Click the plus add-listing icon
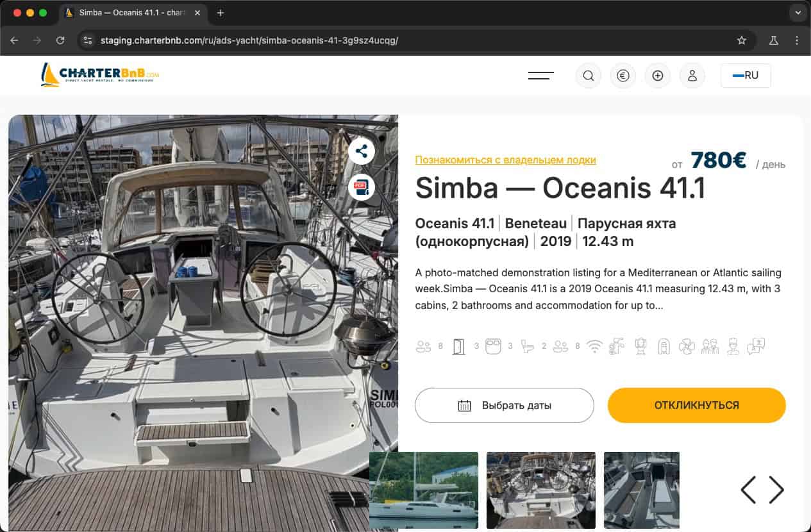Viewport: 811px width, 532px height. coord(657,76)
